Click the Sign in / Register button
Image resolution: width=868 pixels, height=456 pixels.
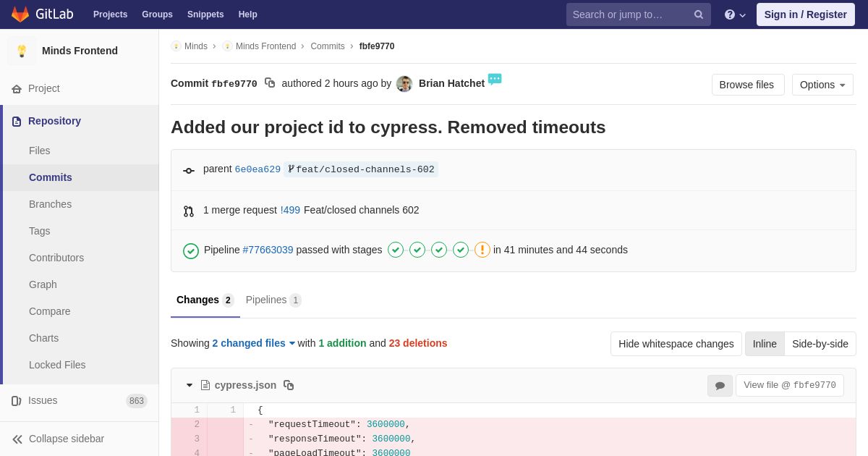(x=806, y=14)
